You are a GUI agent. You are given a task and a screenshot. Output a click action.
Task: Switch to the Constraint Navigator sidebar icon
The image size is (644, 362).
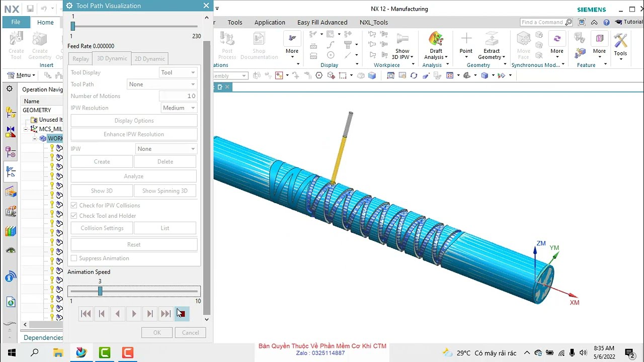coord(11,132)
